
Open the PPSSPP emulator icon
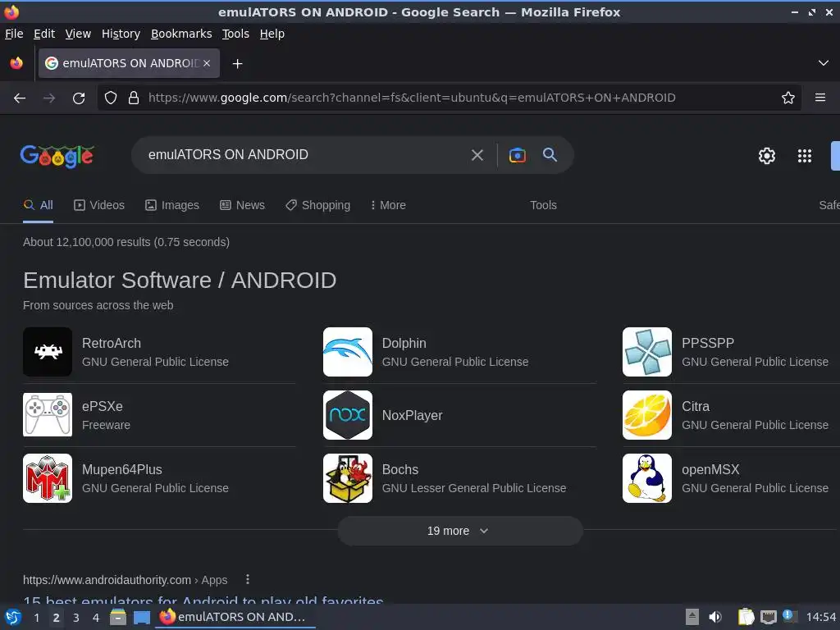(647, 352)
